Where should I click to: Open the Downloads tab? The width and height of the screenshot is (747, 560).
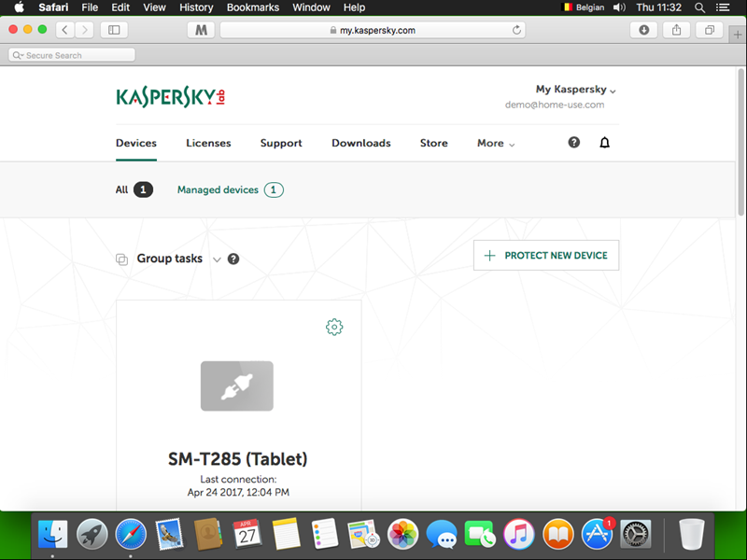[x=360, y=144]
